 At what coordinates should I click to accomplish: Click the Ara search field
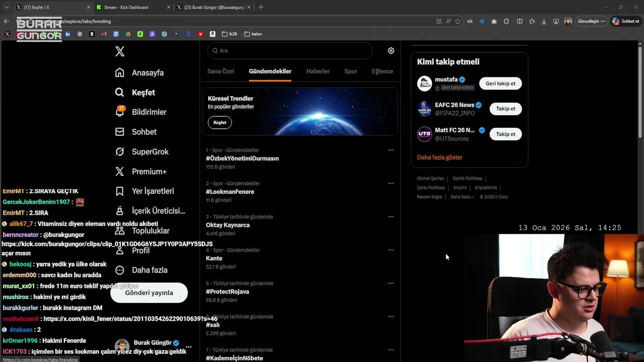pyautogui.click(x=289, y=51)
